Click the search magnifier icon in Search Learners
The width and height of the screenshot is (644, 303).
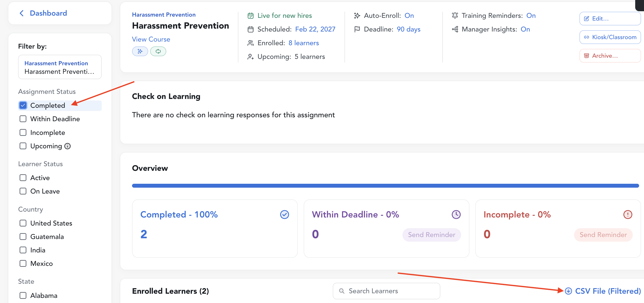tap(342, 291)
